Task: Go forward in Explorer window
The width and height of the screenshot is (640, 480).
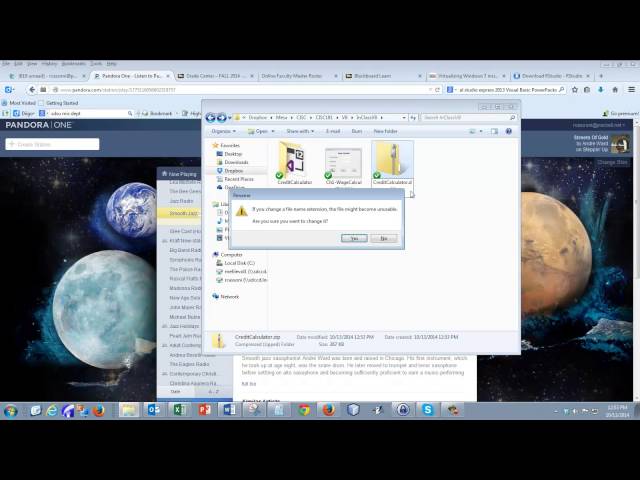Action: pyautogui.click(x=221, y=118)
